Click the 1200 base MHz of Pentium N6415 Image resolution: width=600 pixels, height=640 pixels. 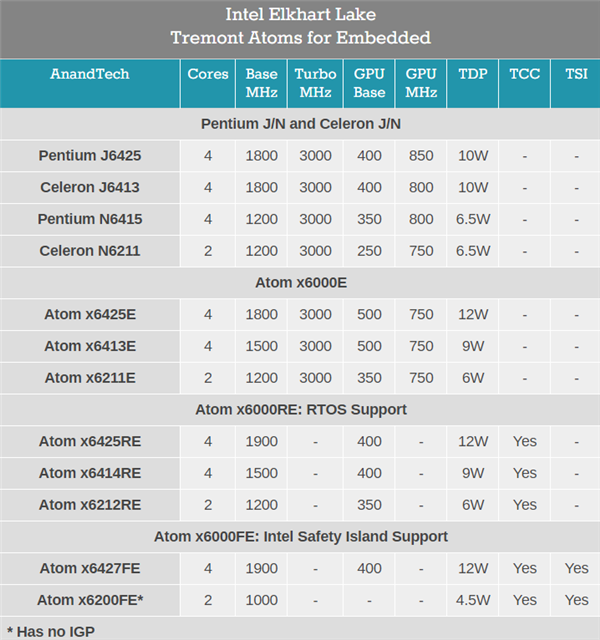point(262,219)
